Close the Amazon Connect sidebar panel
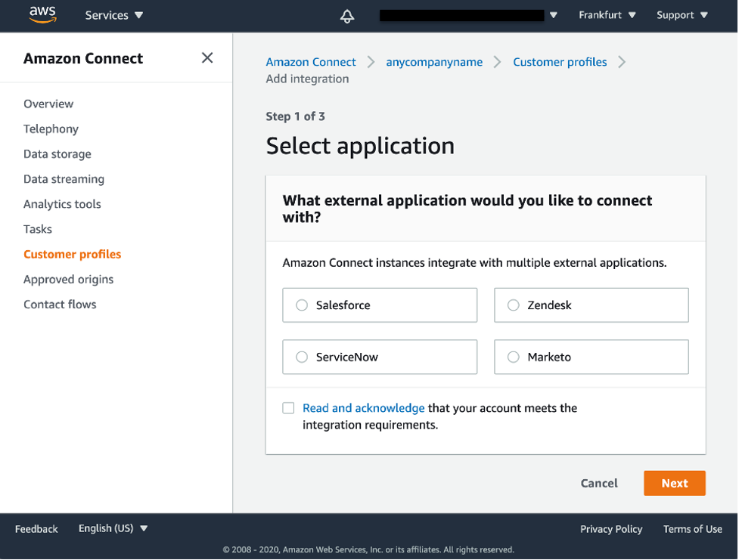Viewport: 739px width, 560px height. coord(207,58)
